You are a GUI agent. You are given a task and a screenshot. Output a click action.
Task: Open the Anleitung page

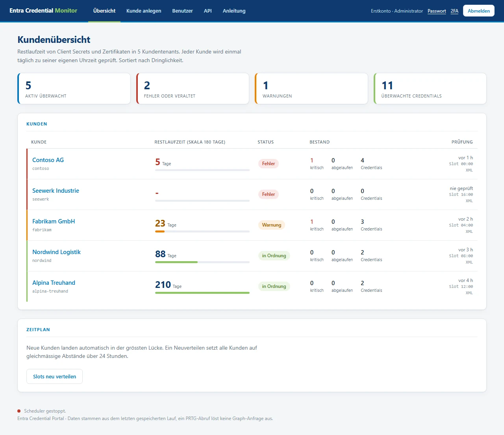tap(234, 11)
